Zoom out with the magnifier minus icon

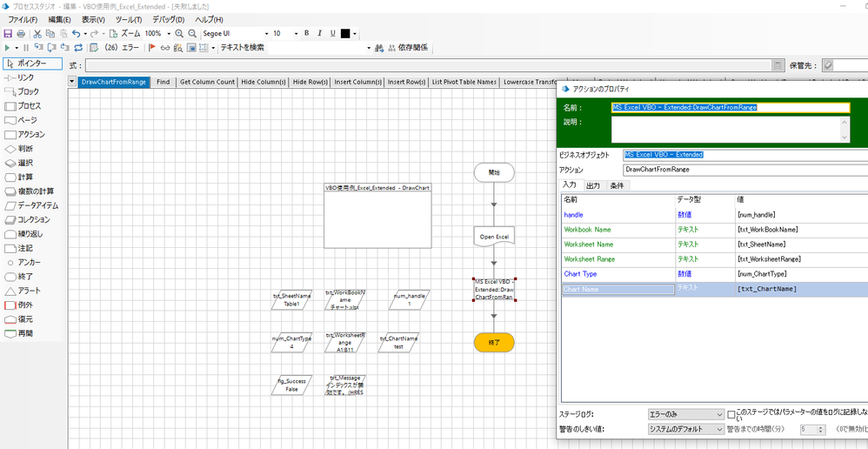191,33
